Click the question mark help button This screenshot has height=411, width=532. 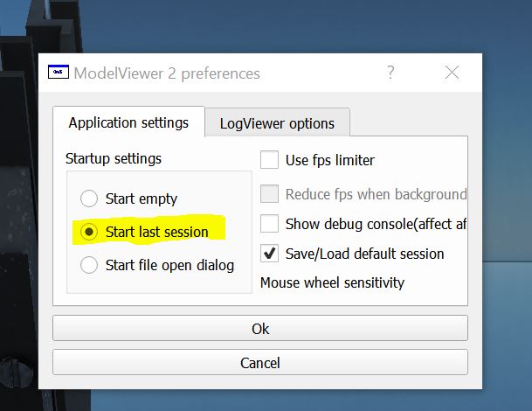tap(390, 73)
